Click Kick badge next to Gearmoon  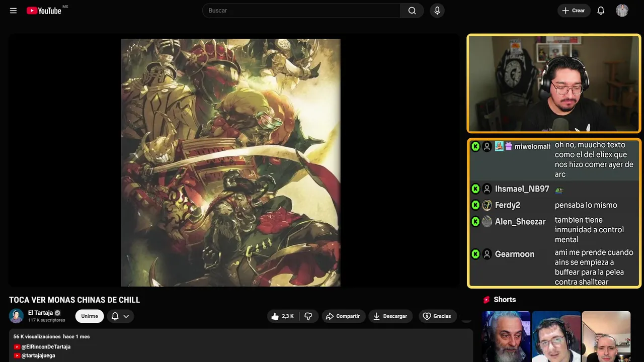[475, 254]
